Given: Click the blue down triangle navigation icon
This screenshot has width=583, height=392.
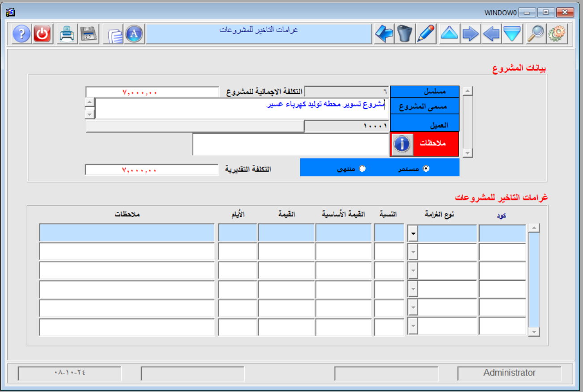Looking at the screenshot, I should (x=512, y=34).
